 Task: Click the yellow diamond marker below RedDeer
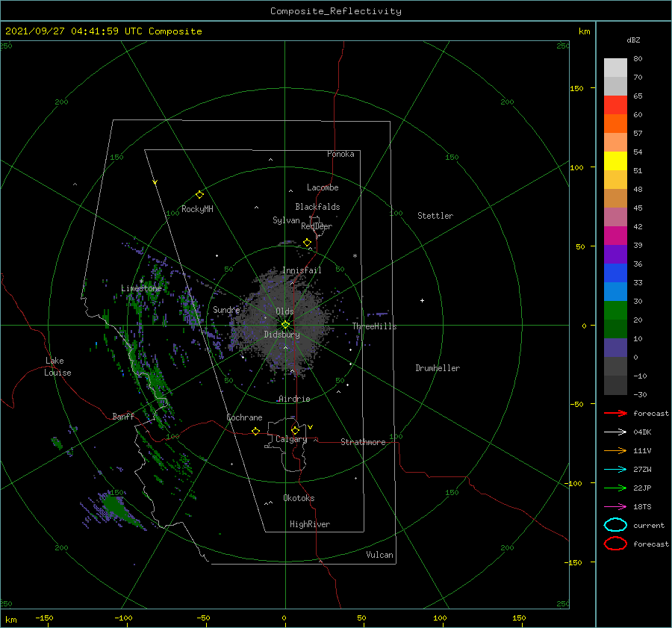coord(307,243)
